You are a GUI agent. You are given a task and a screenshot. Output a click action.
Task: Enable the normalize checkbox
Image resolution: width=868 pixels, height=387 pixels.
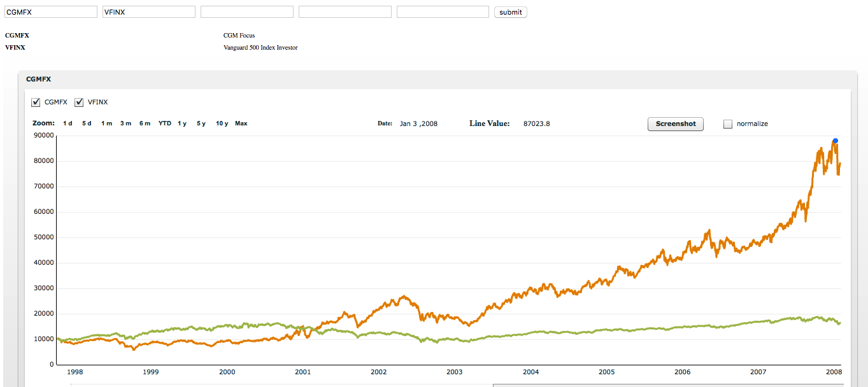pos(728,124)
